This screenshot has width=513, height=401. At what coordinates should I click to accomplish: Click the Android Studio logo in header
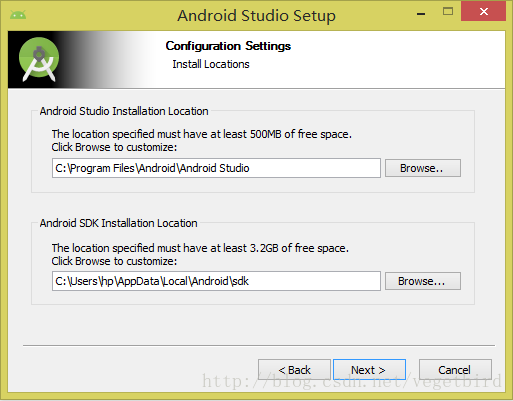tap(39, 59)
